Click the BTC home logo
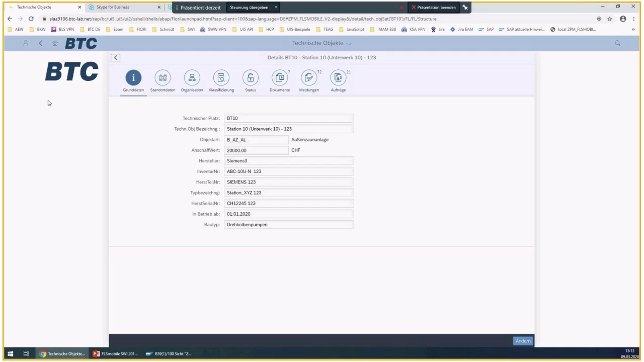 80,43
